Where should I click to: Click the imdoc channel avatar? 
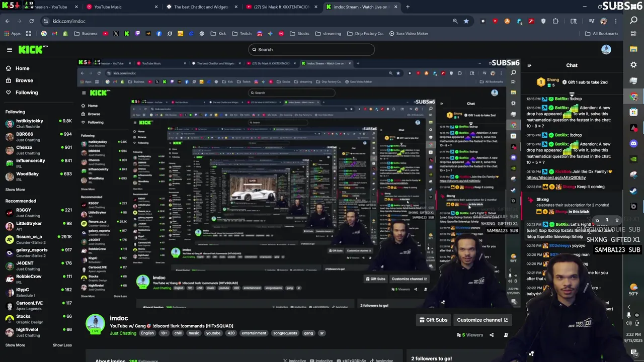95,324
